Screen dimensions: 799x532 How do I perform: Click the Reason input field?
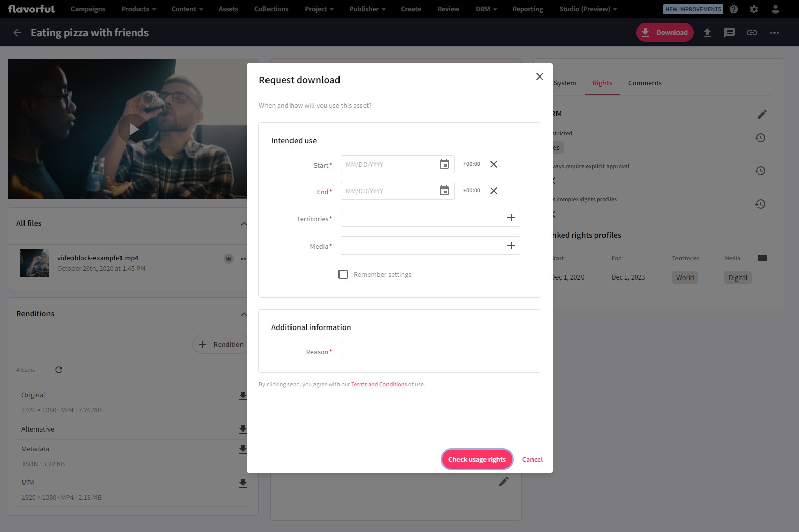click(430, 351)
